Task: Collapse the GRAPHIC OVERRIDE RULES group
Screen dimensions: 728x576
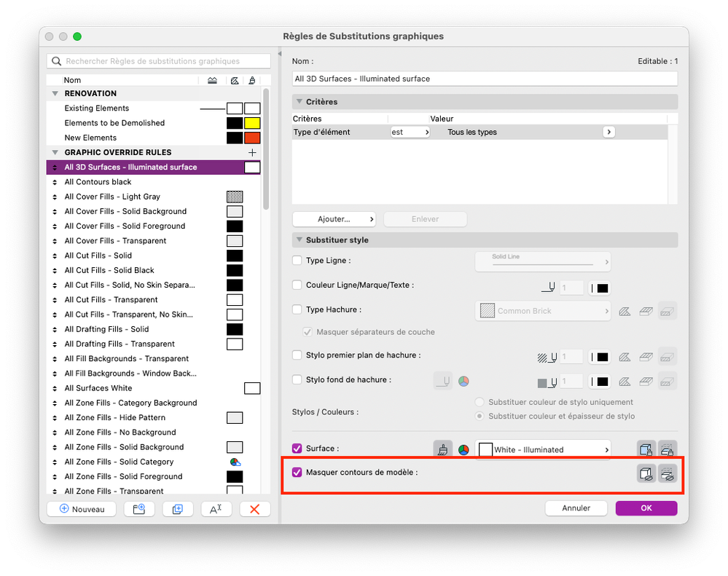Action: (55, 153)
